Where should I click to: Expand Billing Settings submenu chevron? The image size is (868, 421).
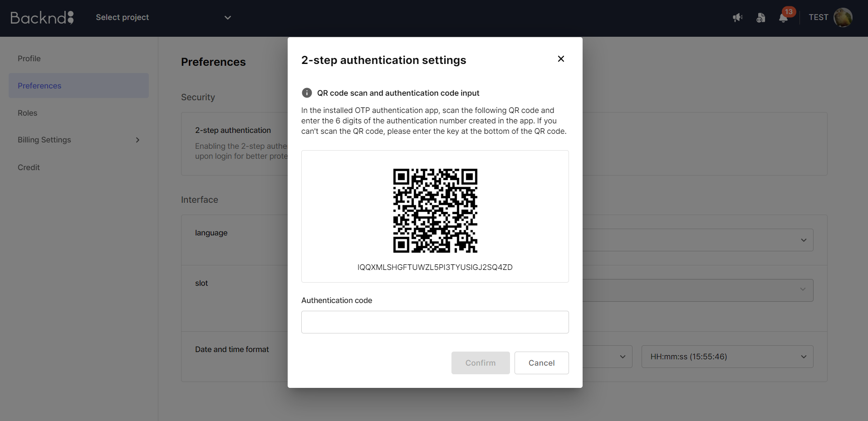[x=137, y=140]
